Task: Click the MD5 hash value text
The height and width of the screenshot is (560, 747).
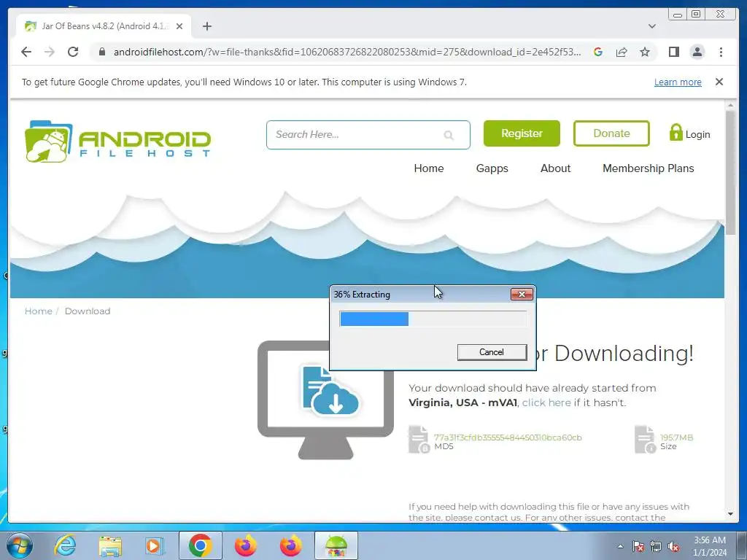Action: pos(508,437)
